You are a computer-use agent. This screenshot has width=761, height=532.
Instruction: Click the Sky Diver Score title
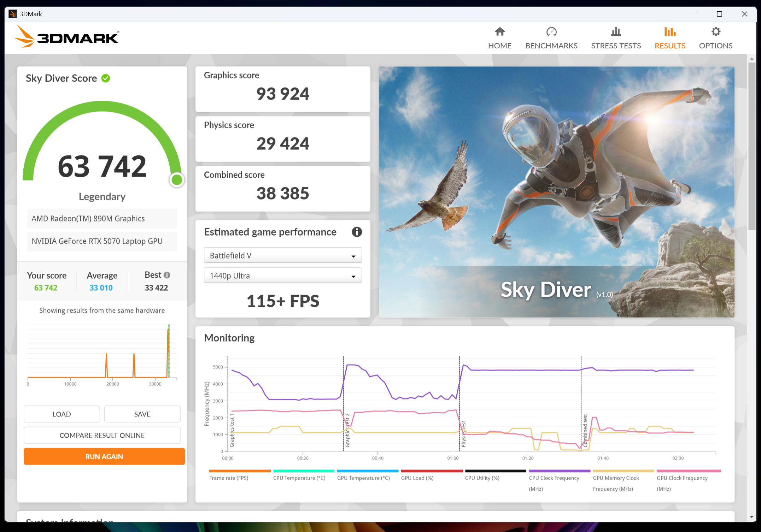tap(61, 78)
